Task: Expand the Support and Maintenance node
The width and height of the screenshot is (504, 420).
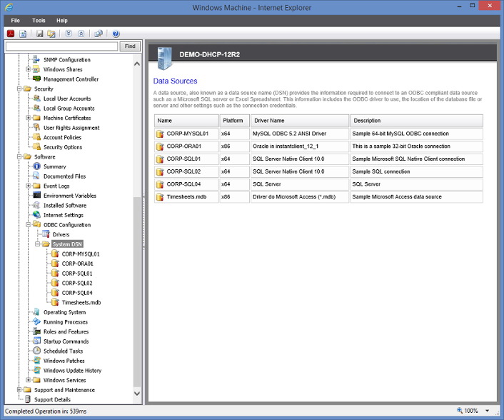Action: pos(19,389)
